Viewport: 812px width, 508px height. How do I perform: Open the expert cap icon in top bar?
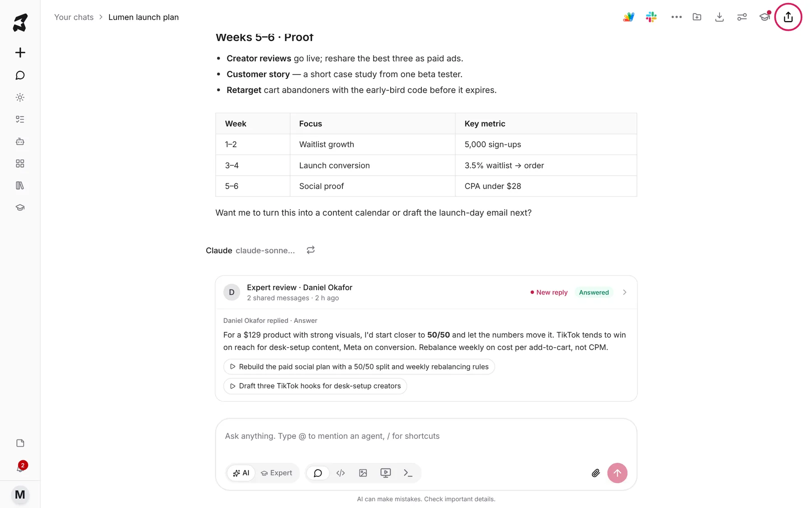pos(765,17)
